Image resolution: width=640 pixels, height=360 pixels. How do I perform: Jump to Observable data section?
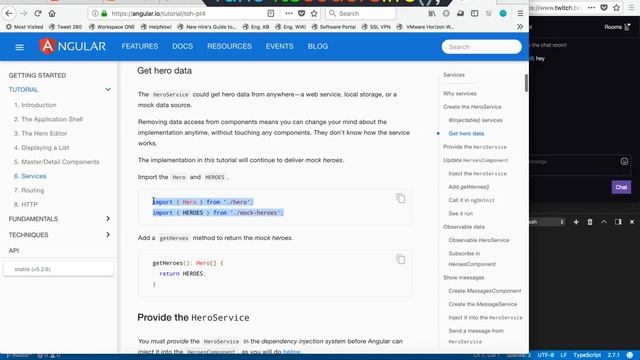point(464,227)
